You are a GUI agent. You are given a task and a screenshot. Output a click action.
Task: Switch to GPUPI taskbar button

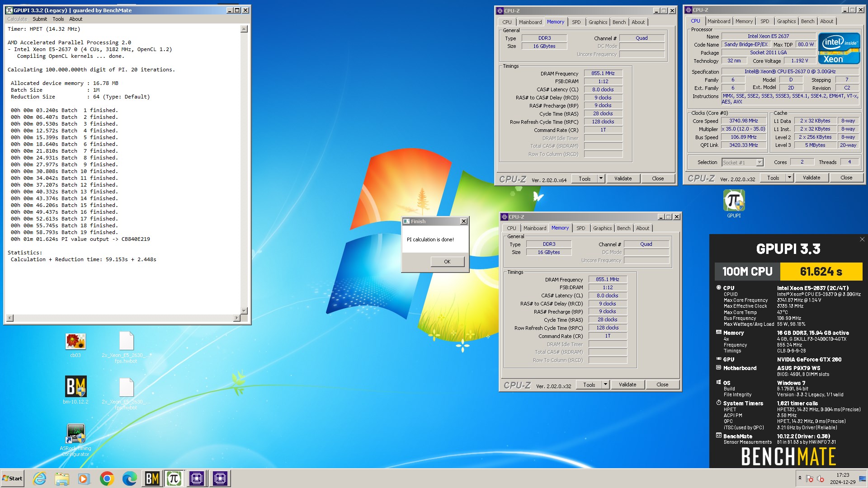[174, 479]
